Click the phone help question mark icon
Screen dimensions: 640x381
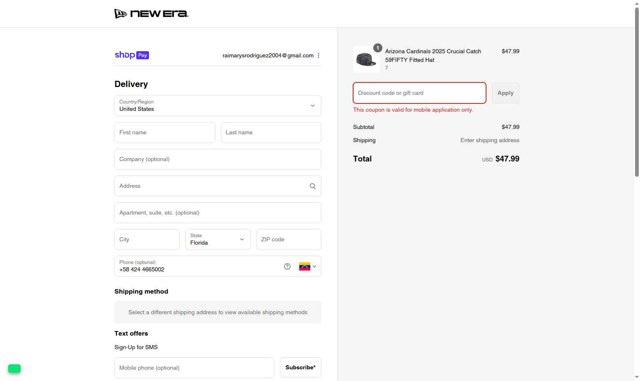(x=287, y=266)
